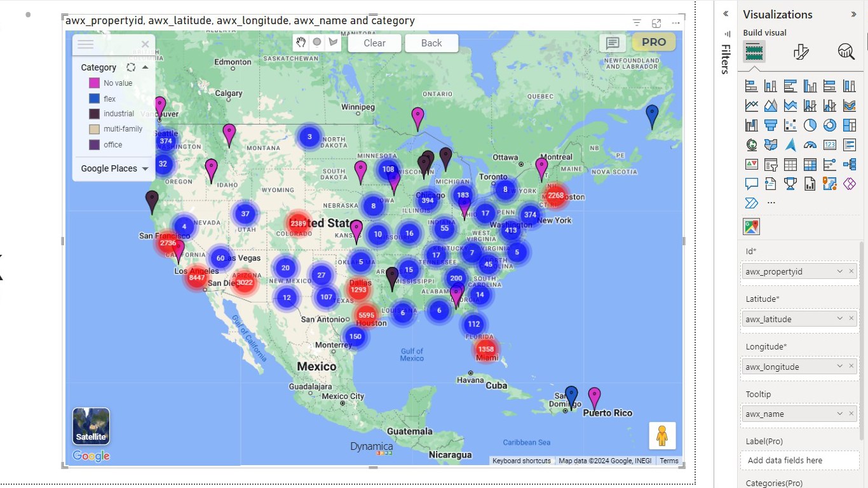
Task: Open the Analytics magnifier tab
Action: tap(846, 51)
